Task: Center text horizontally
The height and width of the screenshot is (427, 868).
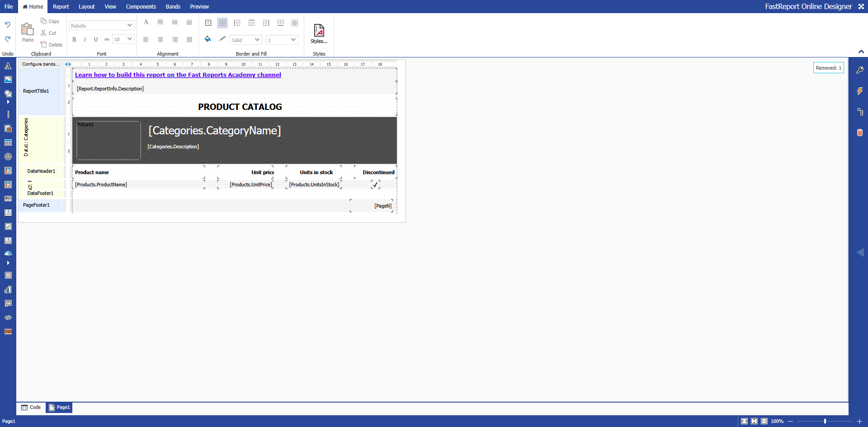Action: tap(160, 40)
